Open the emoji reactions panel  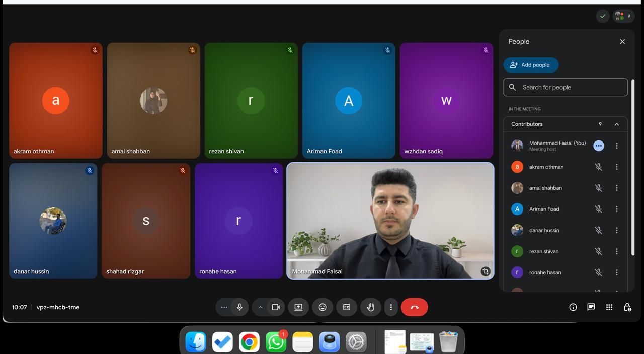(322, 307)
